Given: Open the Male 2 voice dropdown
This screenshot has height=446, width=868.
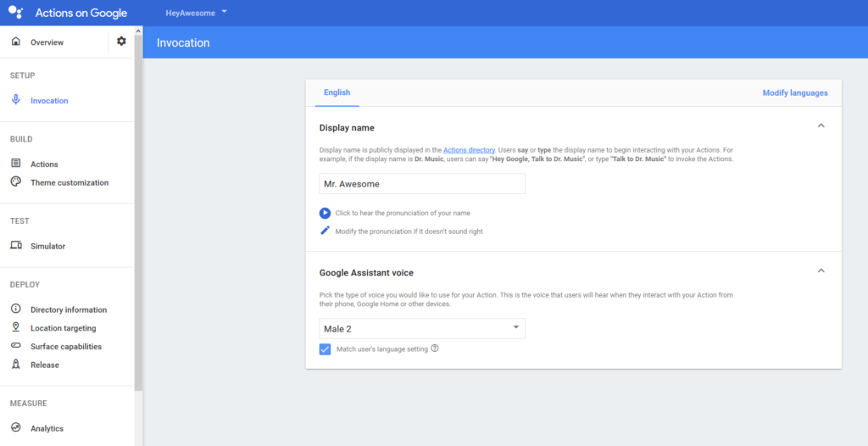Looking at the screenshot, I should tap(422, 328).
